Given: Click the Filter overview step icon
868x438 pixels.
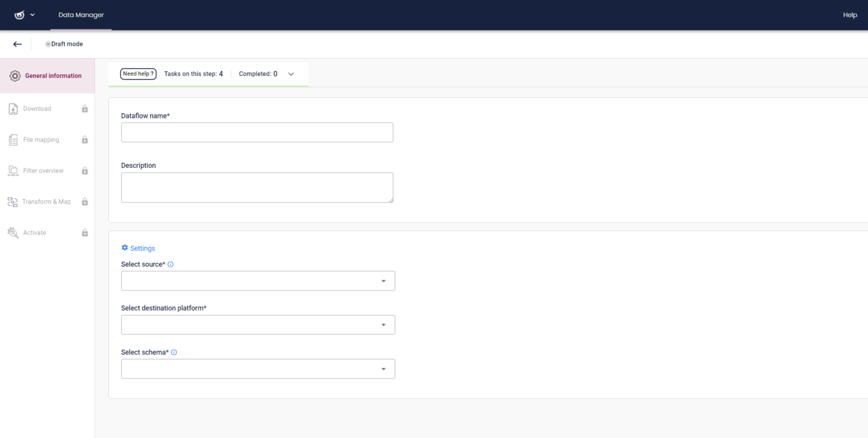Looking at the screenshot, I should coord(13,170).
